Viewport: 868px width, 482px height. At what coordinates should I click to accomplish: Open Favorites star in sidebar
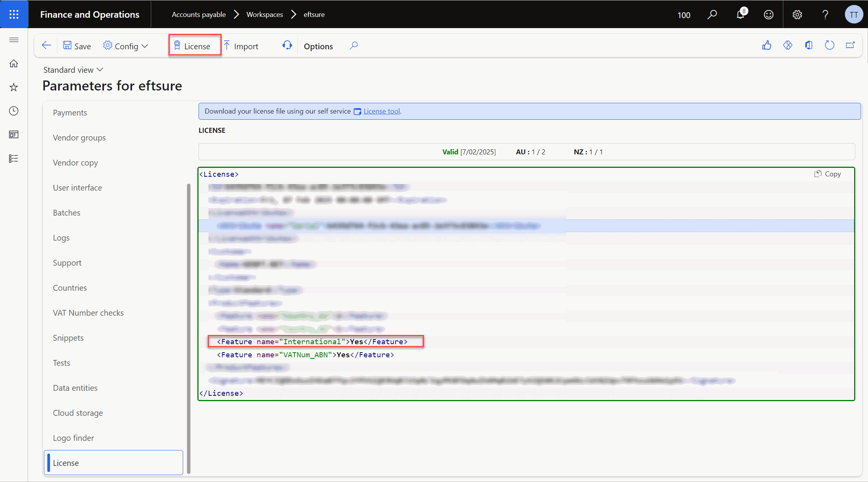pyautogui.click(x=14, y=87)
